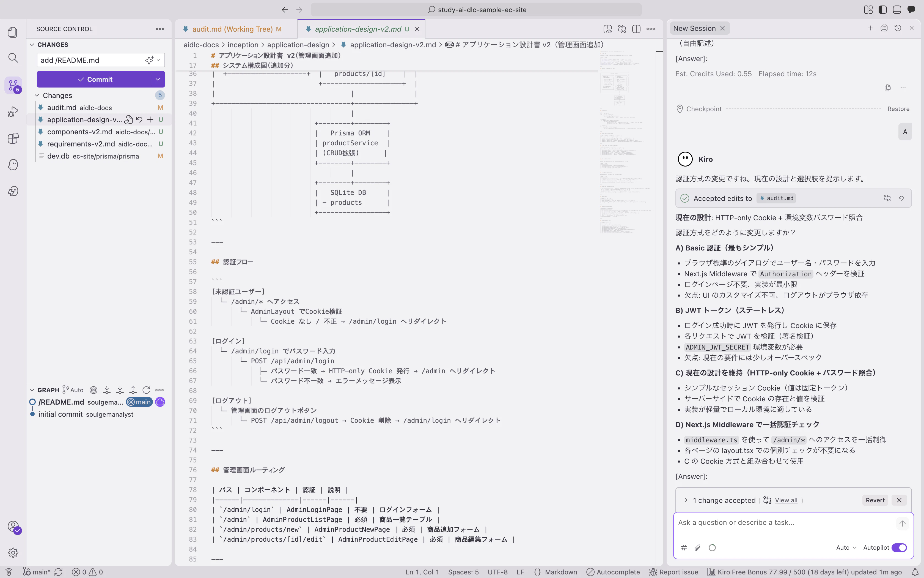Select components-v2.md in the changes list
924x578 pixels.
pos(99,132)
